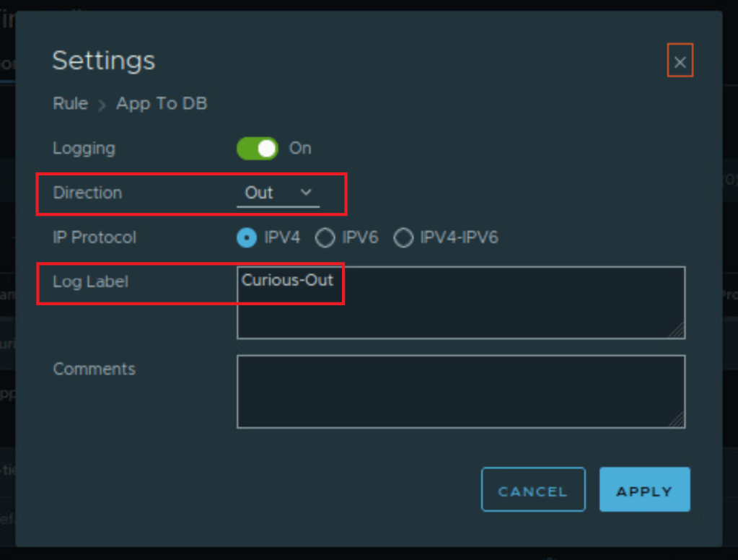Viewport: 738px width, 560px height.
Task: Turn off the Logging toggle switch
Action: click(257, 149)
